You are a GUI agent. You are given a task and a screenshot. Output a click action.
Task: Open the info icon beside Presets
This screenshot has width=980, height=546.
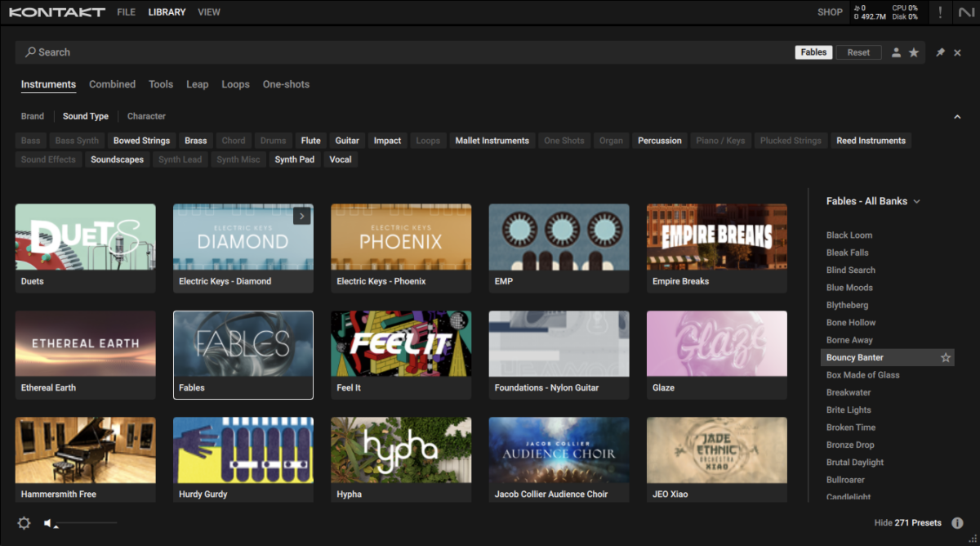click(957, 523)
